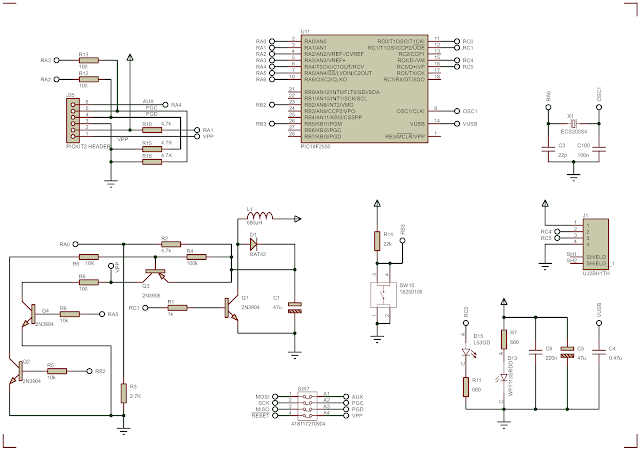The height and width of the screenshot is (450, 640).
Task: Click the RA0 terminal left of R2
Action: [76, 244]
